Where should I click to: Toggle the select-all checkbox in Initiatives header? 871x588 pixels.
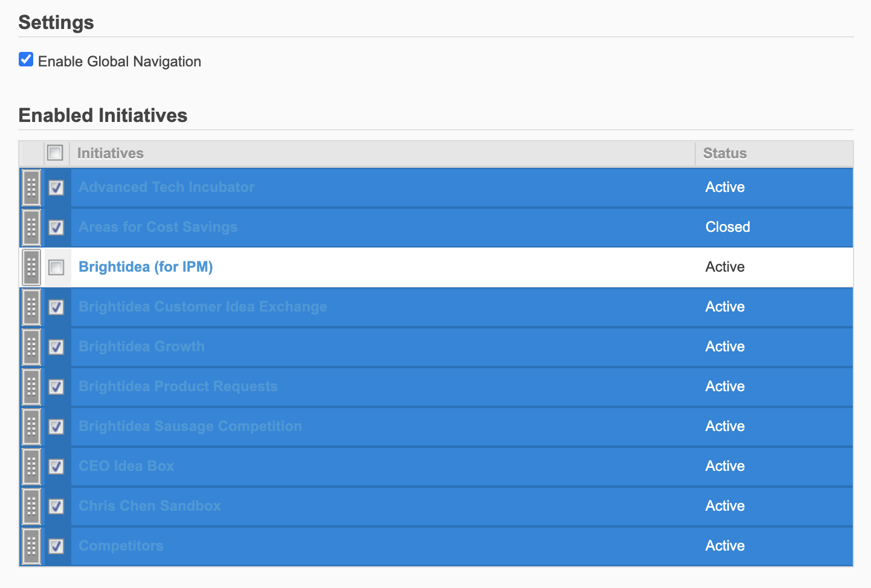[x=55, y=153]
